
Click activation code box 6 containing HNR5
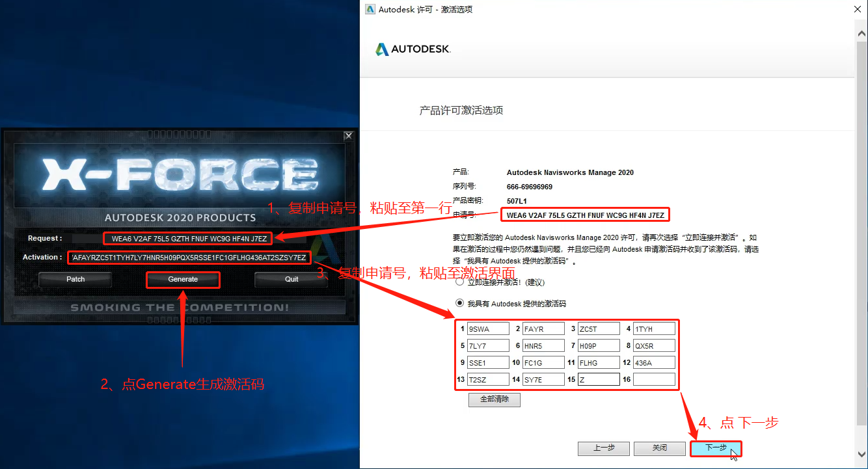(543, 346)
